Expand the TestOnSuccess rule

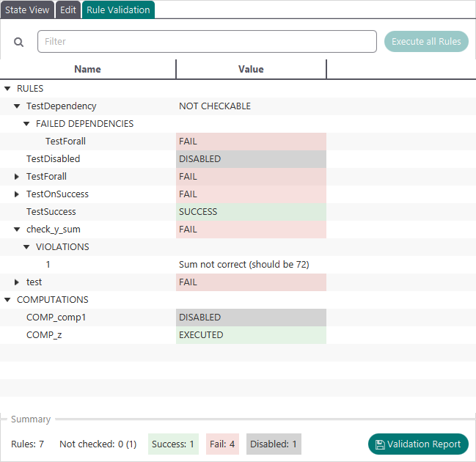point(17,194)
